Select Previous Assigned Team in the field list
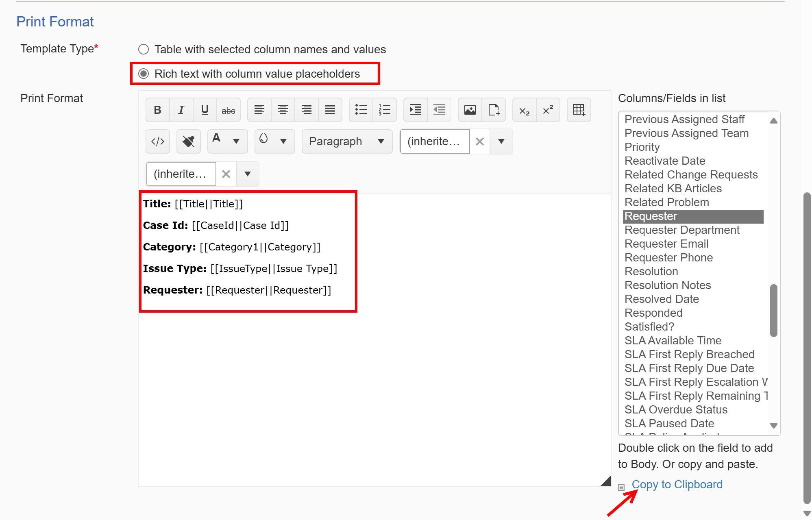 [693, 133]
